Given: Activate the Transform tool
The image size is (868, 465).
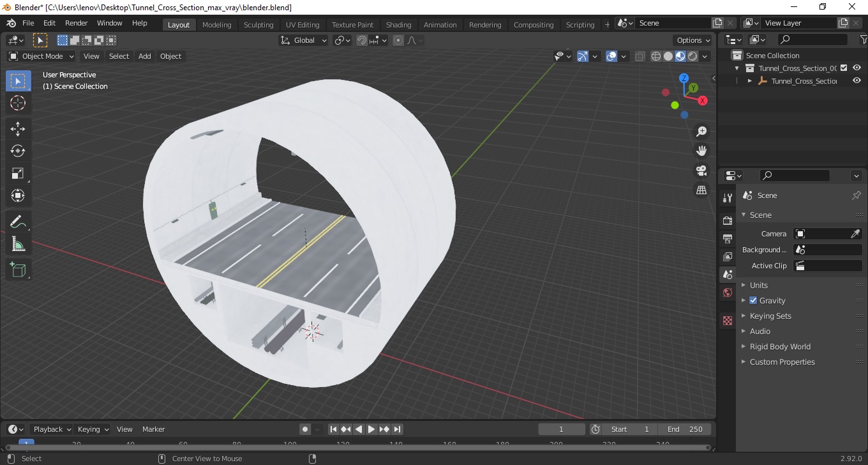Looking at the screenshot, I should [x=18, y=195].
